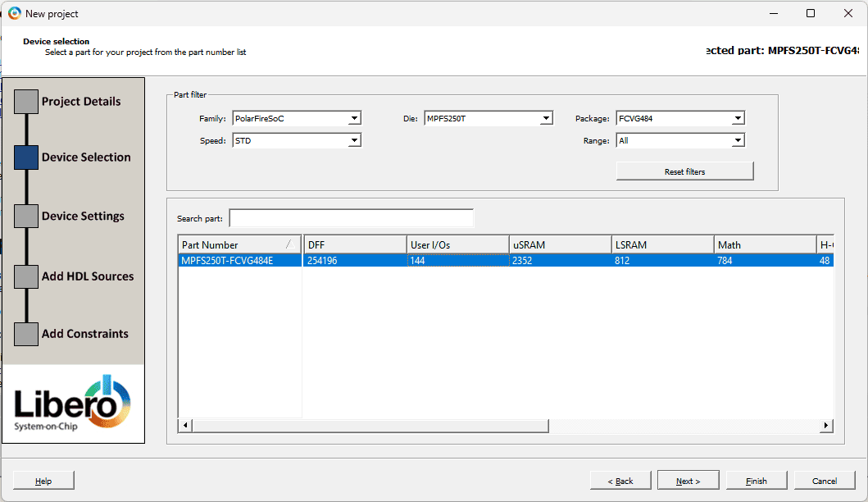The width and height of the screenshot is (868, 502).
Task: Click the New project window app icon
Action: [14, 13]
